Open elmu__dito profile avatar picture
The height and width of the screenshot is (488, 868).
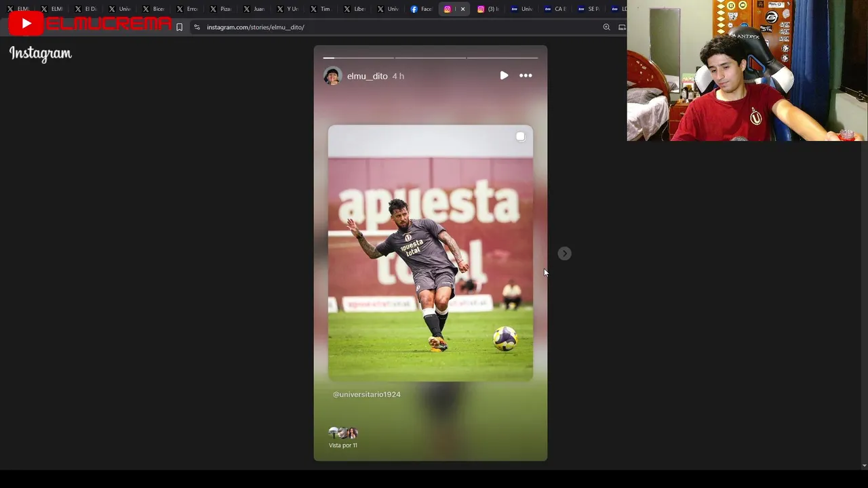pos(332,76)
